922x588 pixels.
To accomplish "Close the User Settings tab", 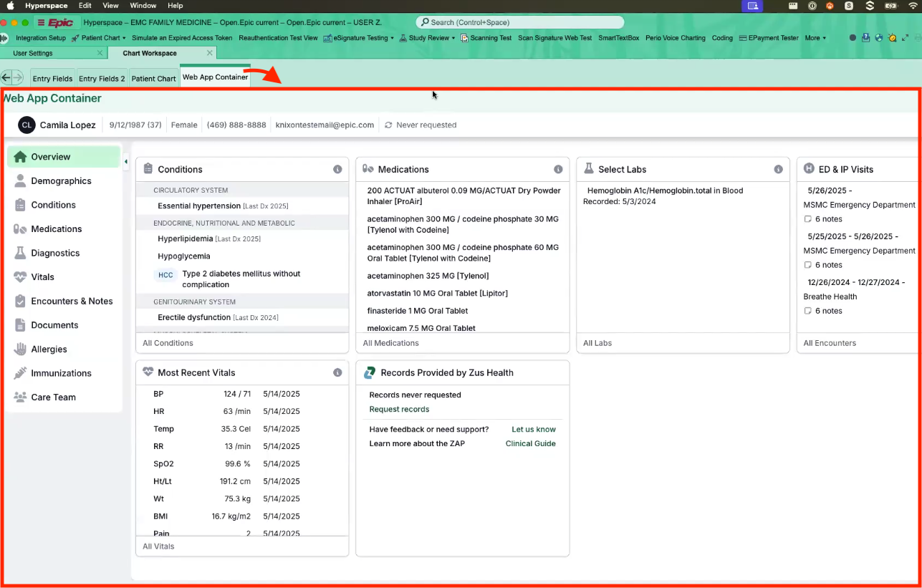I will click(x=100, y=53).
